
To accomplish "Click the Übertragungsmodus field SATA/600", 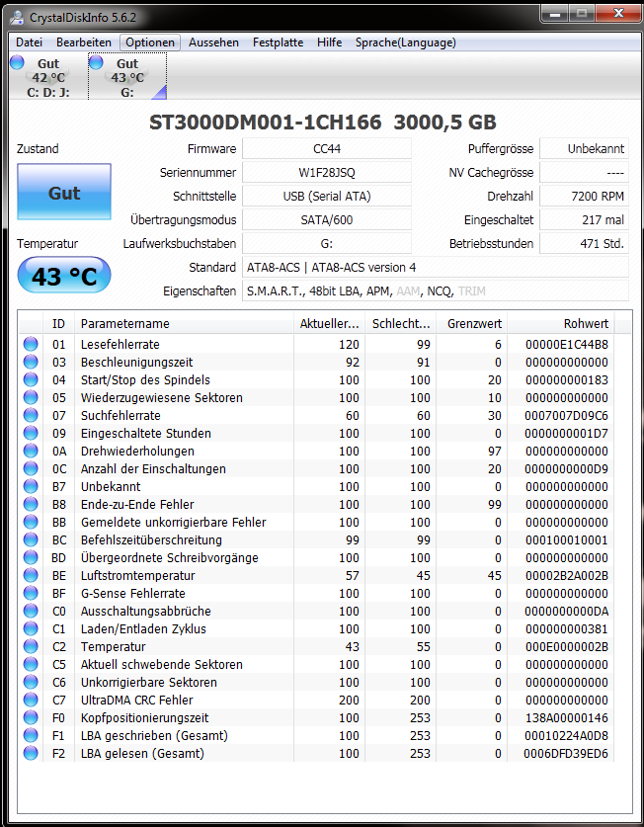I will pos(327,220).
